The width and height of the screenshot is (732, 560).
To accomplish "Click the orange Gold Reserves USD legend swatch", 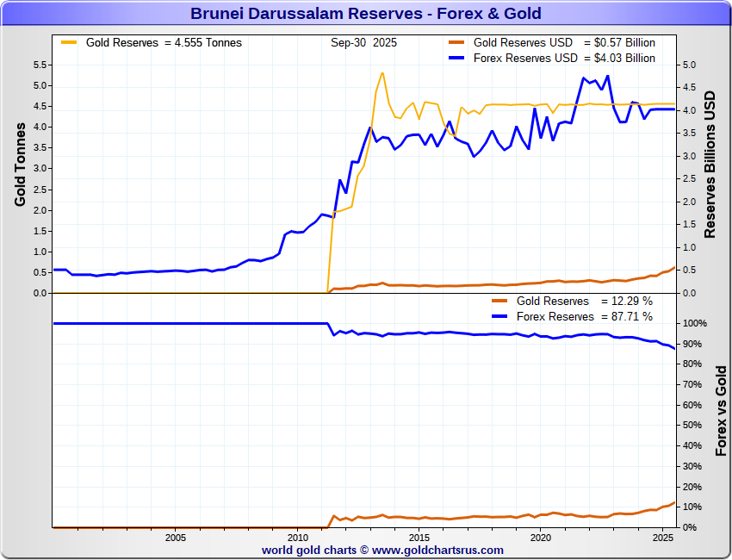I will [x=456, y=42].
